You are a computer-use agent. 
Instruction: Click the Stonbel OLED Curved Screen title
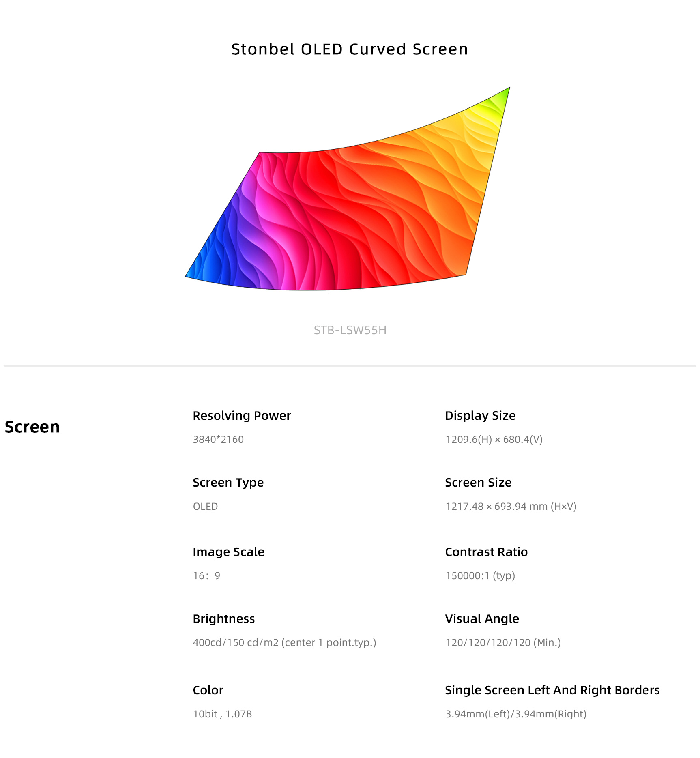(x=350, y=49)
